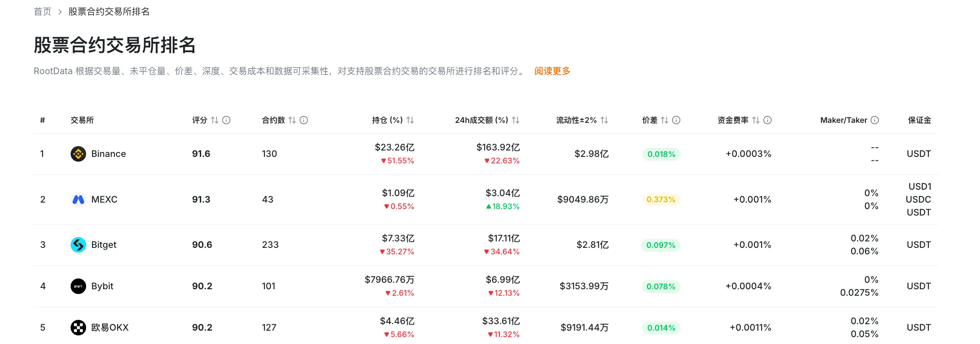Click the 交易所 column header

(x=82, y=120)
